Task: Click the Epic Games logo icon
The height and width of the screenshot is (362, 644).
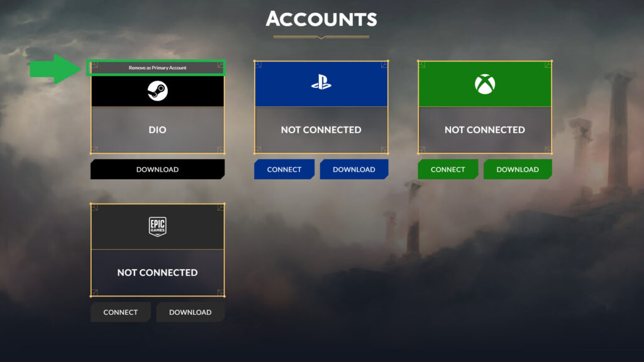Action: (157, 226)
